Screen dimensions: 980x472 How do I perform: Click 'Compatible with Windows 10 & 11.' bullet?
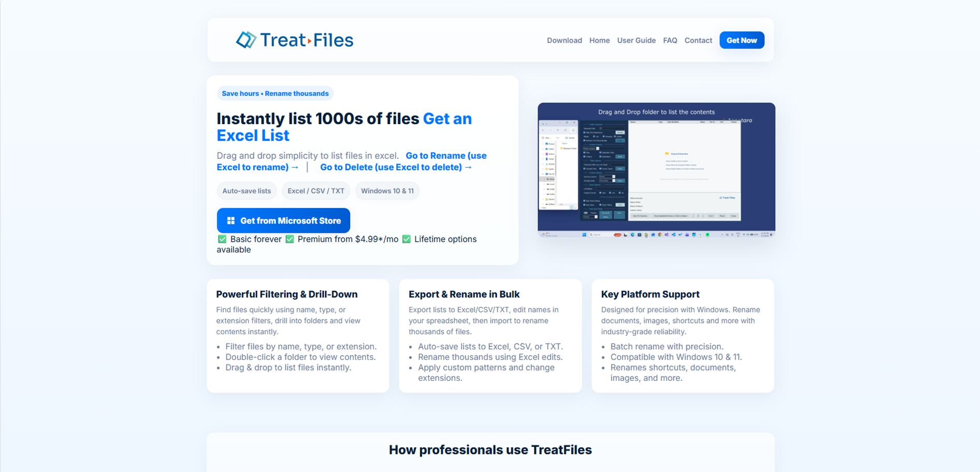click(676, 357)
